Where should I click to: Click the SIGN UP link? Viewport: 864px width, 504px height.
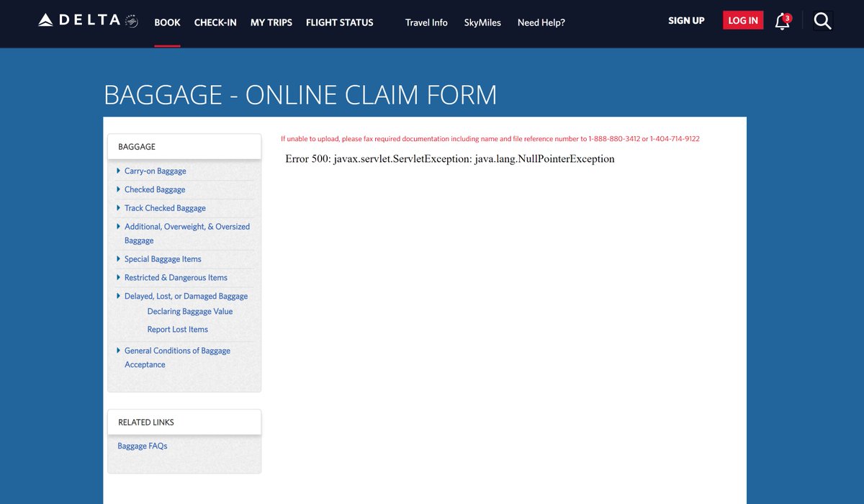[686, 21]
